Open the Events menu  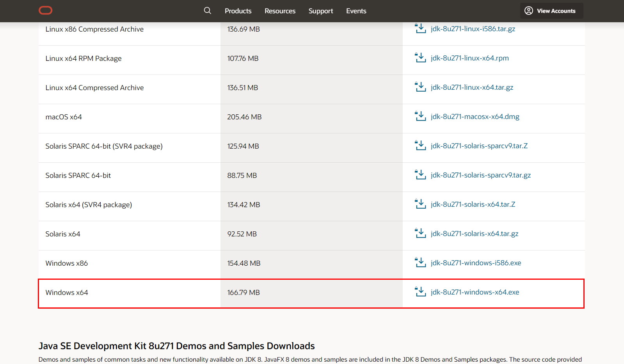pyautogui.click(x=356, y=11)
